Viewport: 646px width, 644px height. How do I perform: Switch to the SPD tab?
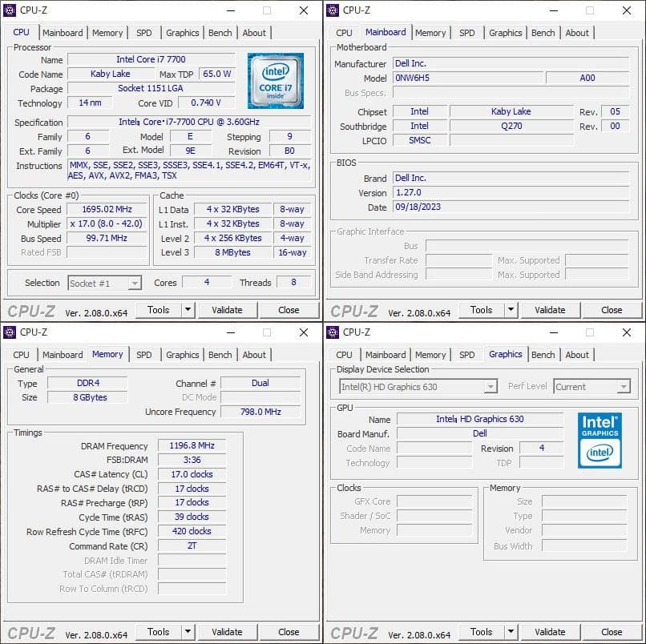(145, 33)
